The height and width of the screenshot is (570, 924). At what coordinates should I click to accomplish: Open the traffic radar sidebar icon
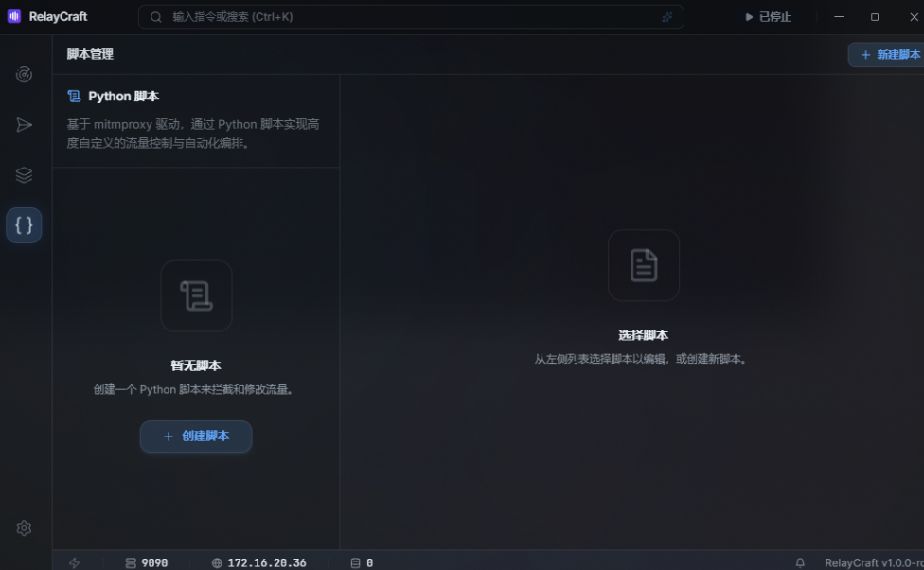pyautogui.click(x=24, y=74)
